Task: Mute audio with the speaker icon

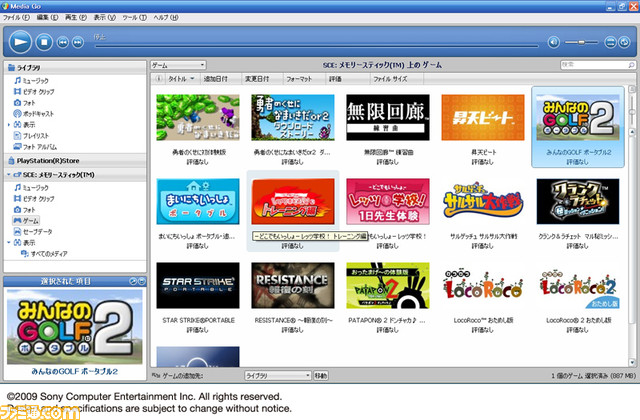Action: click(553, 42)
